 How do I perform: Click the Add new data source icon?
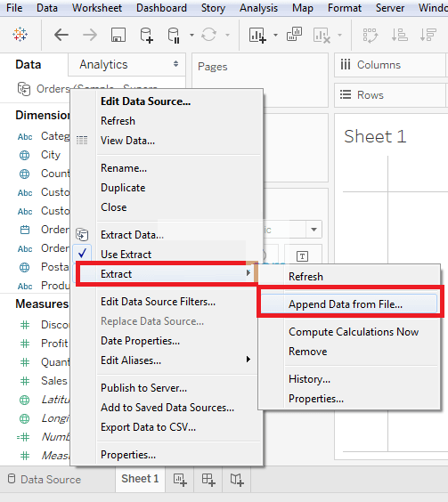pos(146,35)
